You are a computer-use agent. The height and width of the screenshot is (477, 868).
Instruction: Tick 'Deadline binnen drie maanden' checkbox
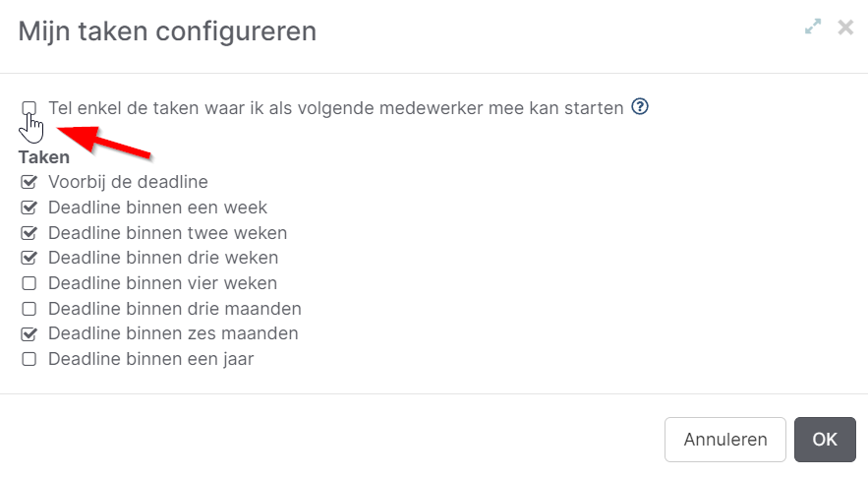29,309
